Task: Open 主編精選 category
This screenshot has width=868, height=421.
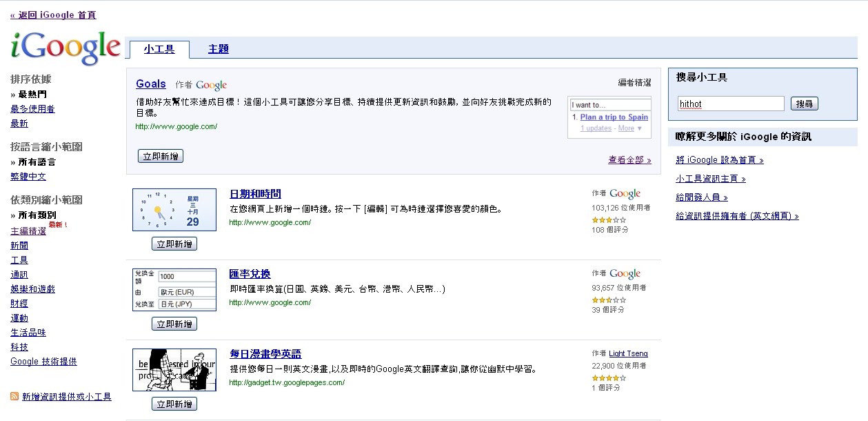Action: click(x=28, y=231)
